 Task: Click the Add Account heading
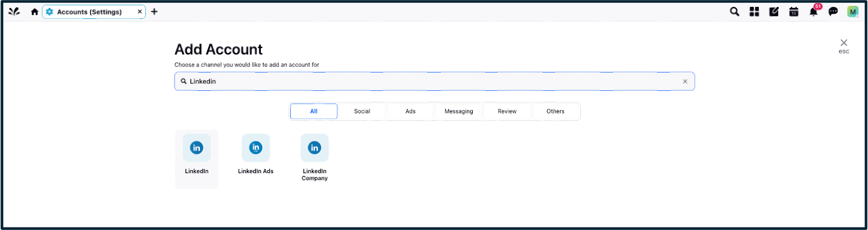click(x=218, y=49)
